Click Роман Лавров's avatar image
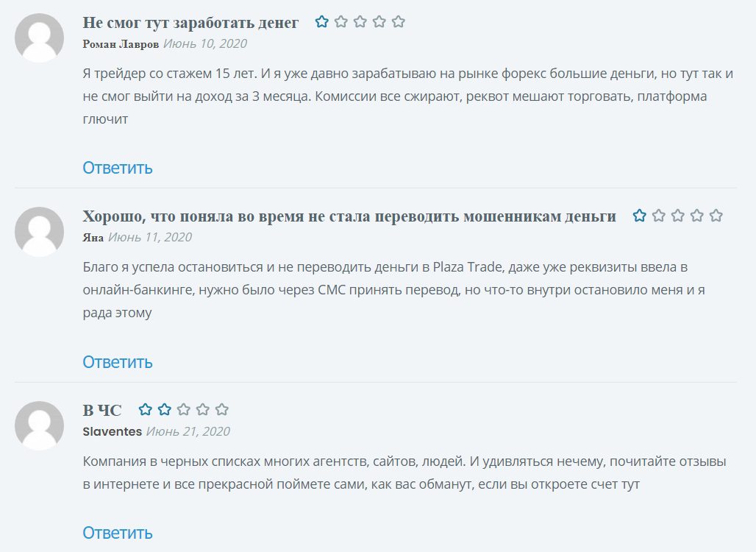This screenshot has width=756, height=552. click(x=40, y=38)
